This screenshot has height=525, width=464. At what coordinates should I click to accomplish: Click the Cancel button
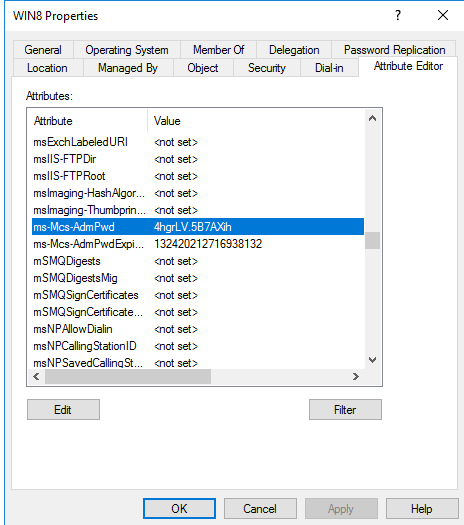click(260, 509)
